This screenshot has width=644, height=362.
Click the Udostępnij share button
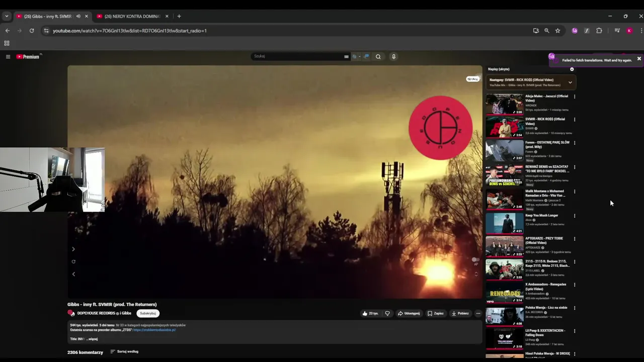tap(409, 313)
